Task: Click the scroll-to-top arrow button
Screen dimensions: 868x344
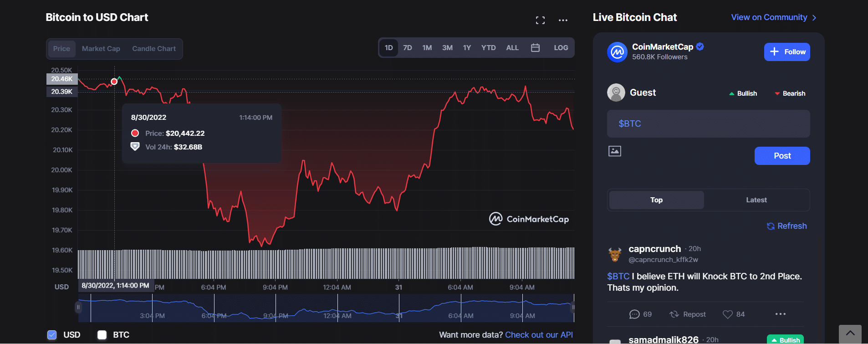Action: [x=850, y=334]
